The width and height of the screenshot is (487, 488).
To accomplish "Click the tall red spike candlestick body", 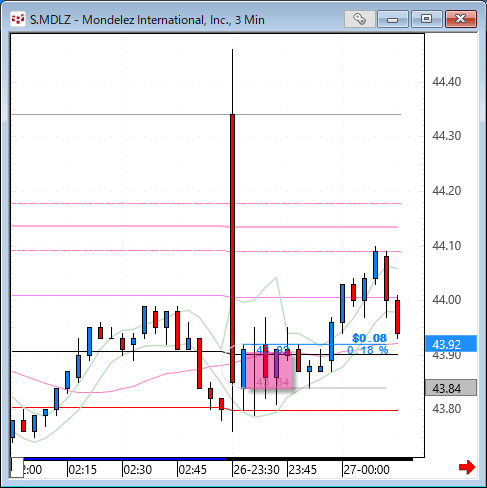I will coord(232,248).
